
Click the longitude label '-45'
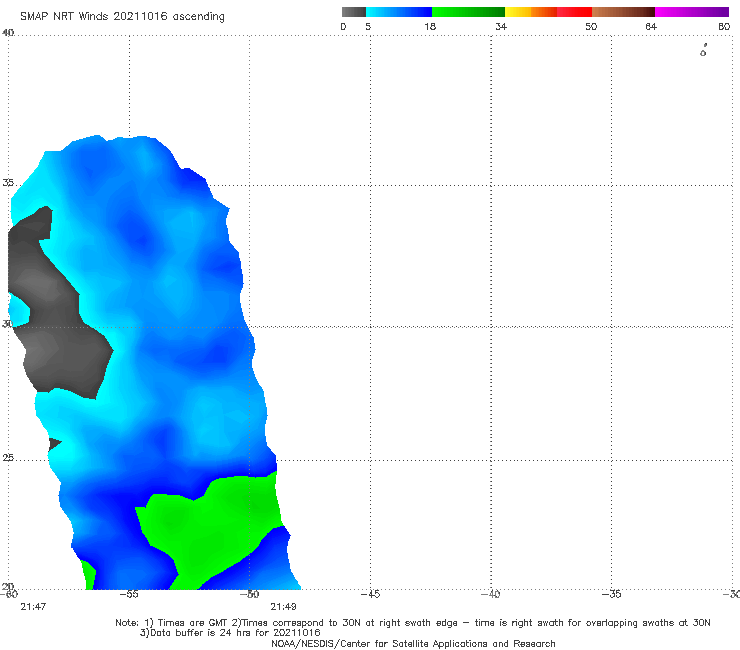click(370, 594)
